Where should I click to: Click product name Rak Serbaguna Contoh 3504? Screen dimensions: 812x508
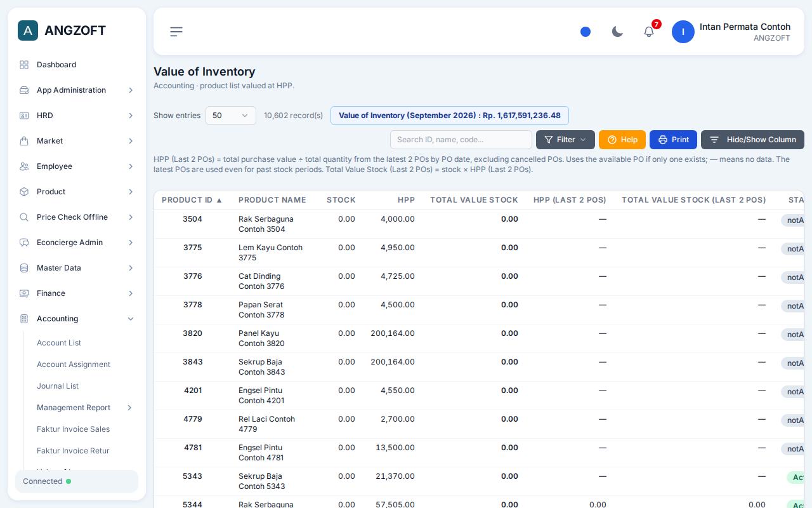(x=266, y=224)
